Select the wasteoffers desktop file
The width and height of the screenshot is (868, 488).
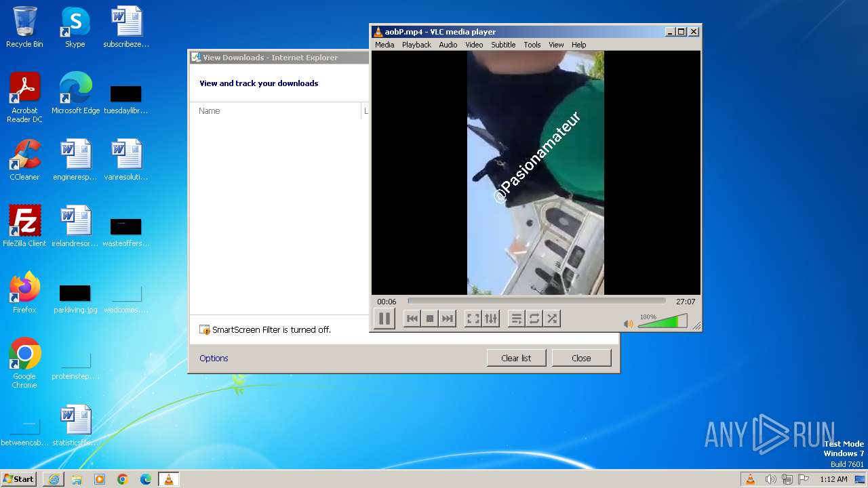pos(126,232)
